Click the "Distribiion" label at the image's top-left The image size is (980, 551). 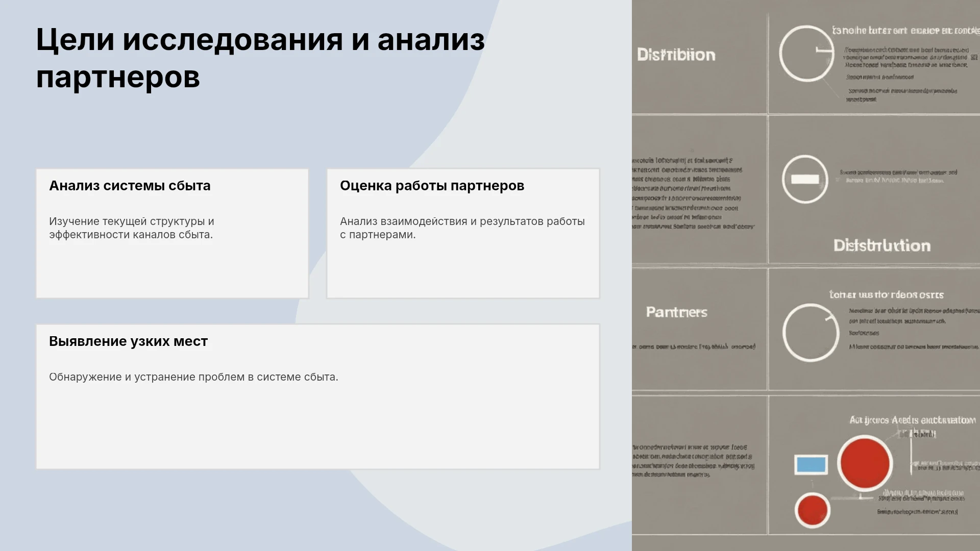coord(676,55)
